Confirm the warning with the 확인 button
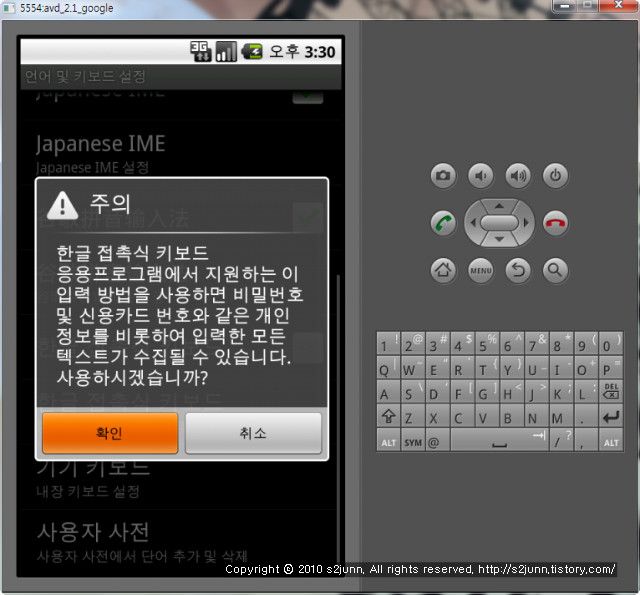The height and width of the screenshot is (595, 640). [110, 433]
